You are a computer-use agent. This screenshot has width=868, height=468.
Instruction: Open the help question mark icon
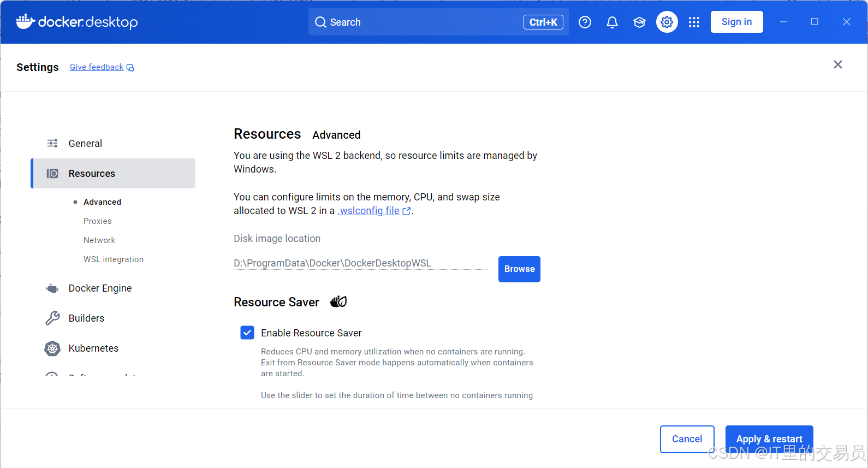pyautogui.click(x=585, y=22)
